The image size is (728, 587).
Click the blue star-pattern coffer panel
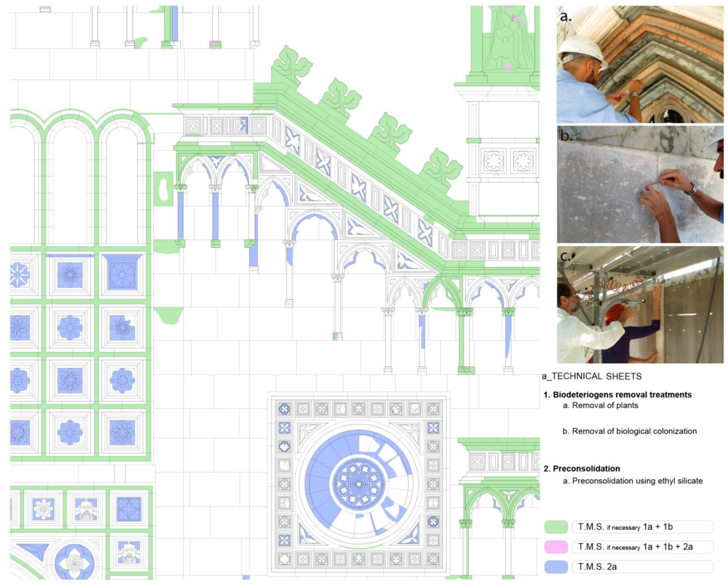pyautogui.click(x=122, y=275)
